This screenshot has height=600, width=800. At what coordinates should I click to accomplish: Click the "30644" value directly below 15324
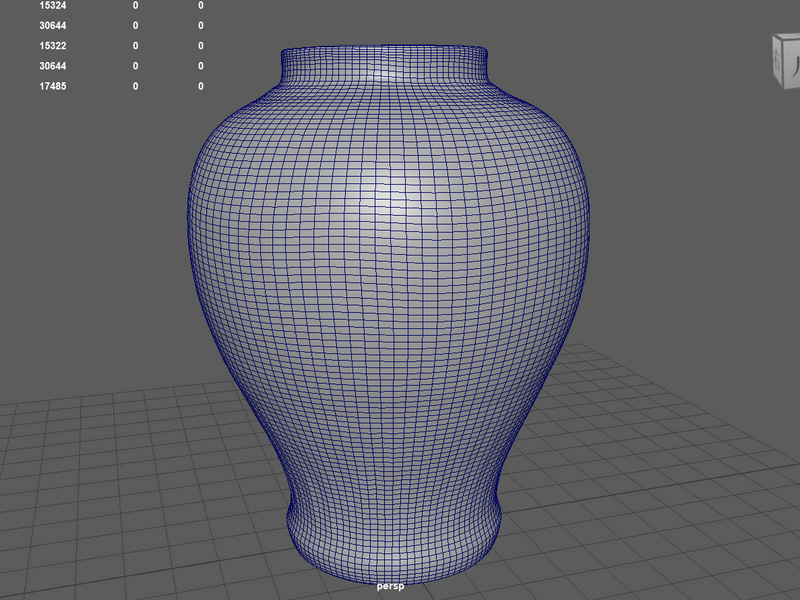point(53,26)
